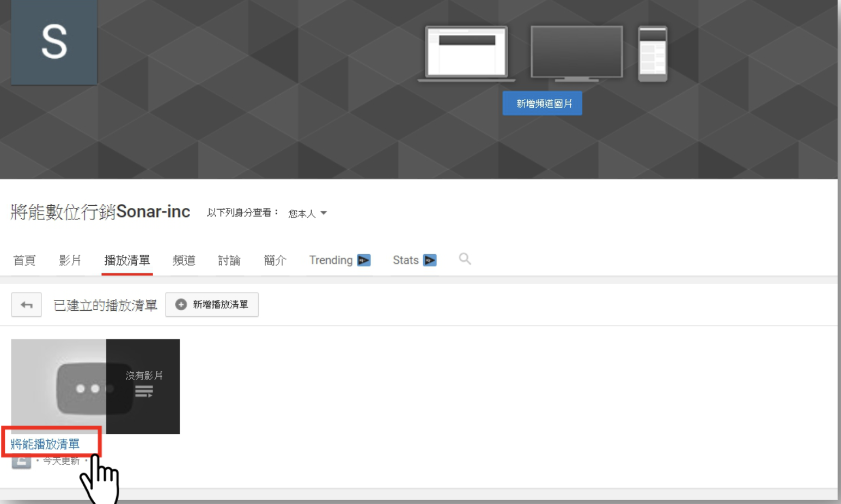Click the mobile phone preview icon
This screenshot has height=504, width=841.
coord(653,53)
